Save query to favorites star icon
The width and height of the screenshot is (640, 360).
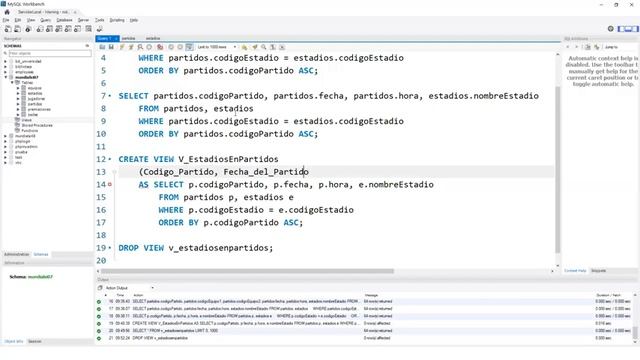pos(244,47)
